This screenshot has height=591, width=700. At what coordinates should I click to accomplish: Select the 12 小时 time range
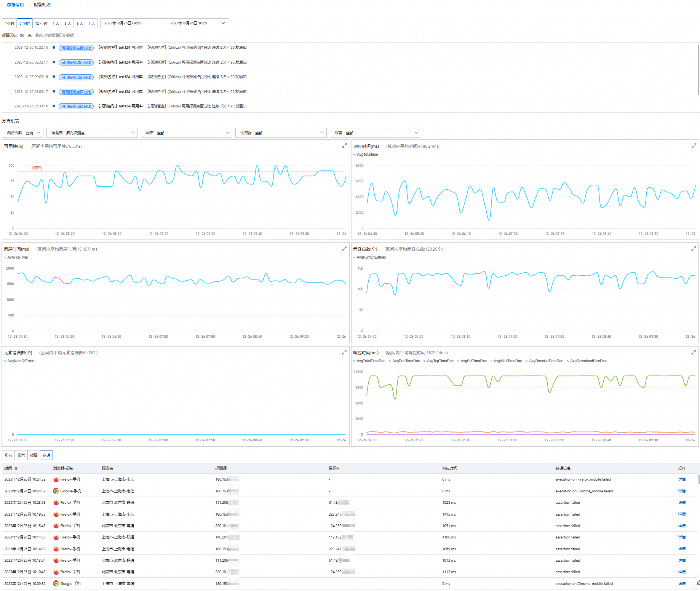[41, 23]
